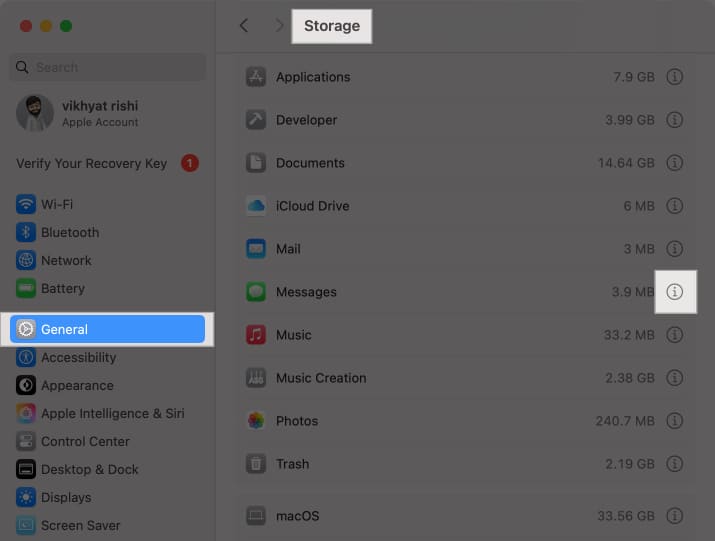Select General in the sidebar
The image size is (715, 541).
[107, 329]
